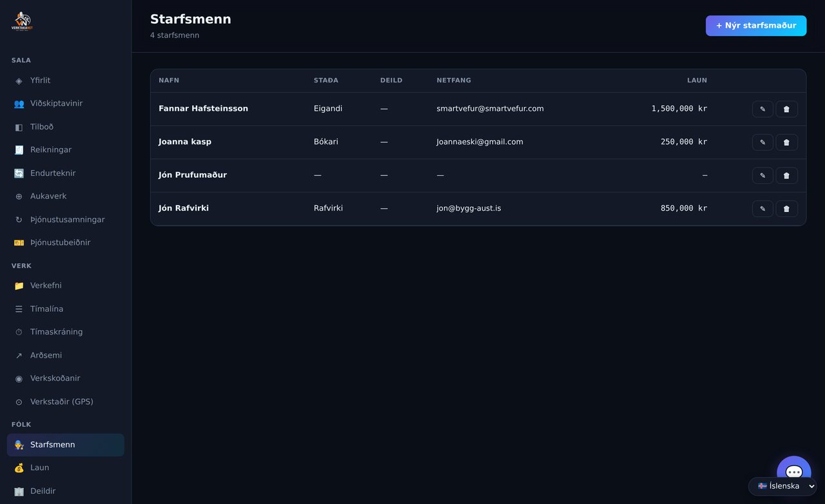The width and height of the screenshot is (825, 504).
Task: Click the Nafn column header
Action: click(169, 81)
